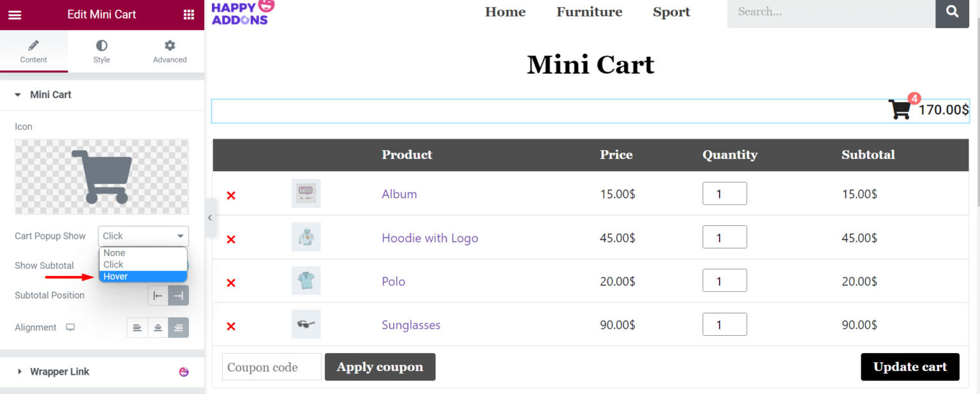Click the Coupon code input field
This screenshot has width=980, height=394.
272,367
